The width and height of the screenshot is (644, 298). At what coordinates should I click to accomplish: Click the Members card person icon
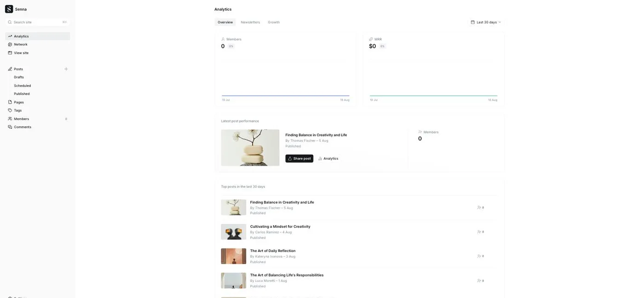tap(223, 39)
